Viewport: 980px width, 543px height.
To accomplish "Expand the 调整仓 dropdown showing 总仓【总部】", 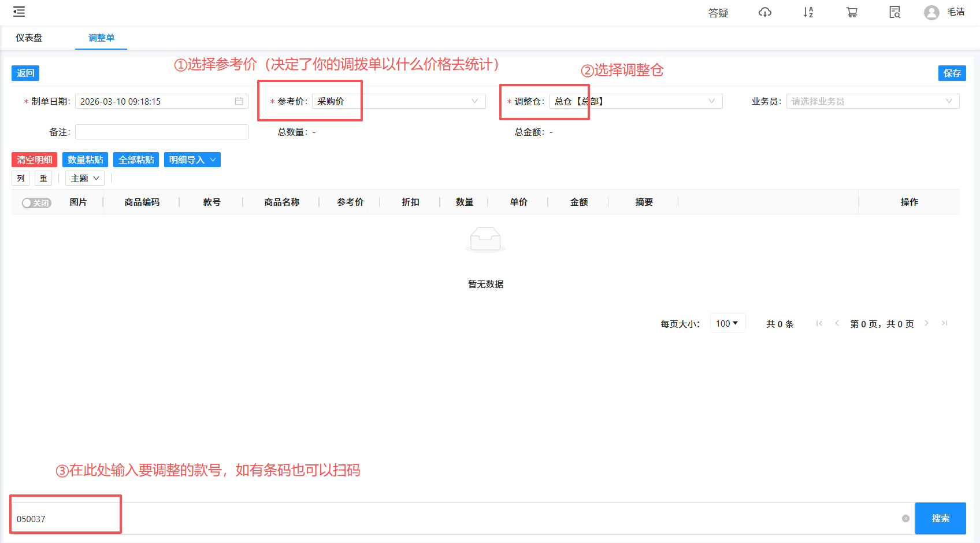I will 636,101.
